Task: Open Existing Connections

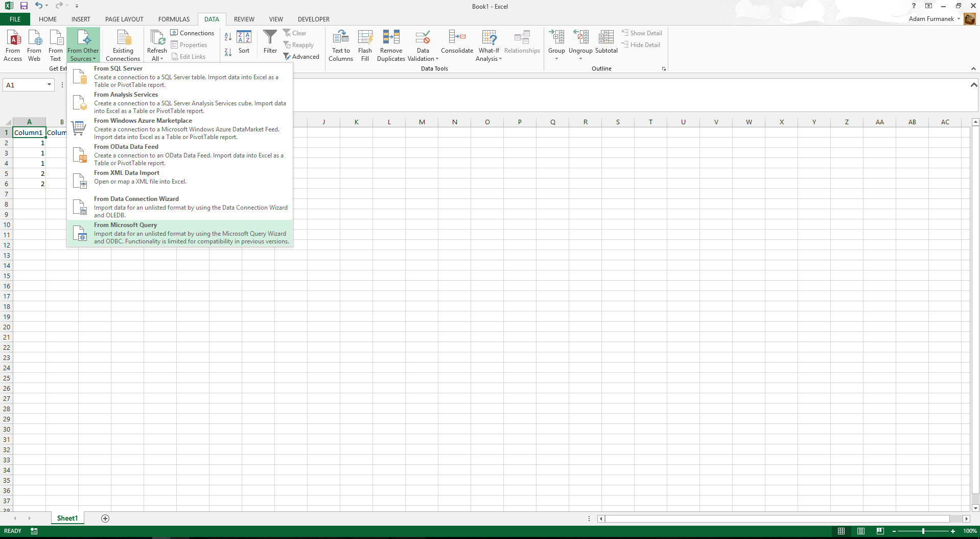Action: [123, 45]
